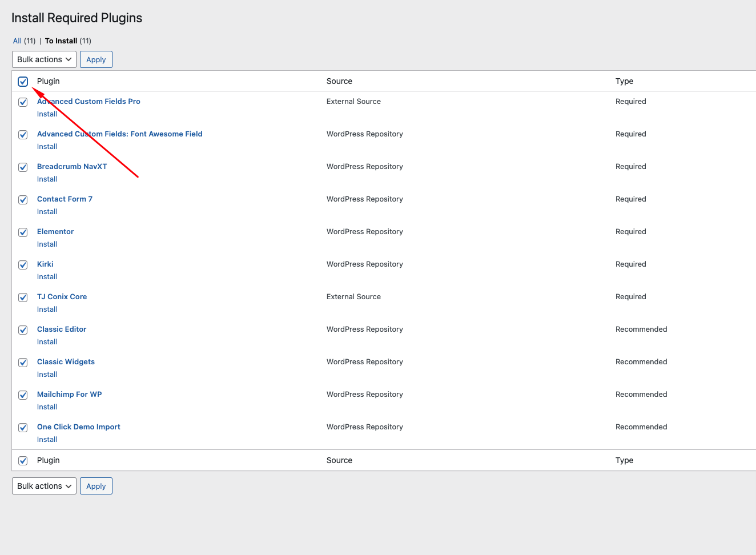
Task: Open TJ Conix Core plugin link
Action: pyautogui.click(x=62, y=296)
